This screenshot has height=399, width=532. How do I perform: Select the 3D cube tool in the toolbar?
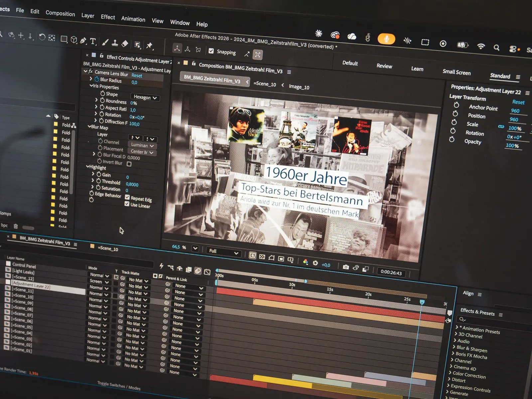[74, 40]
